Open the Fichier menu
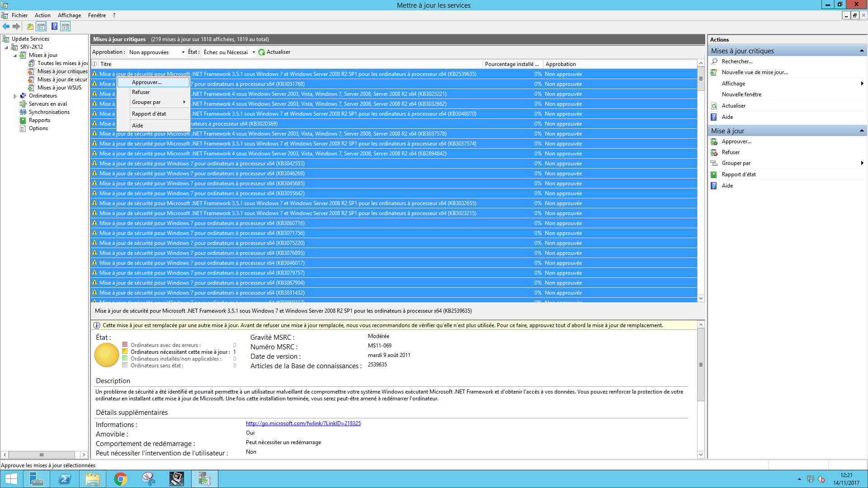The width and height of the screenshot is (868, 488). coord(20,15)
